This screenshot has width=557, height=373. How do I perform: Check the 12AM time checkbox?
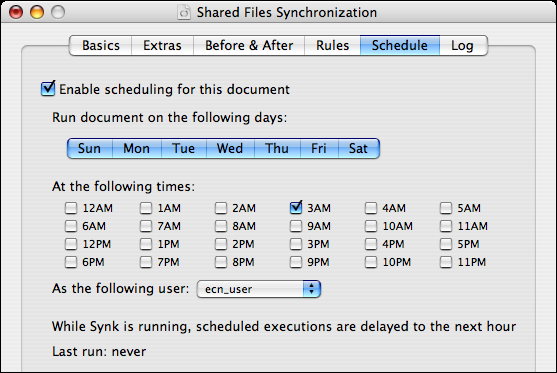(x=71, y=208)
